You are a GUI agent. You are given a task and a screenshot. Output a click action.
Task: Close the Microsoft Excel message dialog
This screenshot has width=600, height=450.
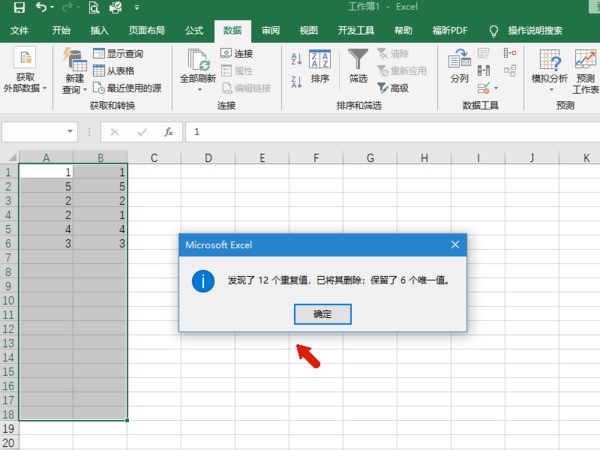(455, 244)
